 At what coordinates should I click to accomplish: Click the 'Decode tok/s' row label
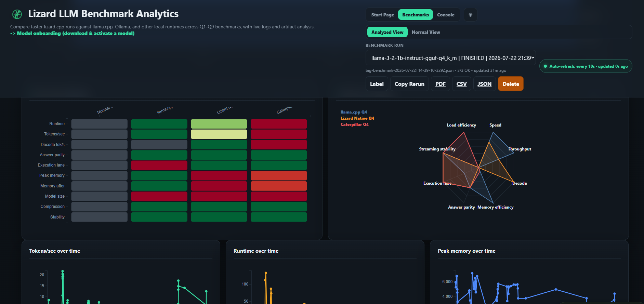click(53, 145)
